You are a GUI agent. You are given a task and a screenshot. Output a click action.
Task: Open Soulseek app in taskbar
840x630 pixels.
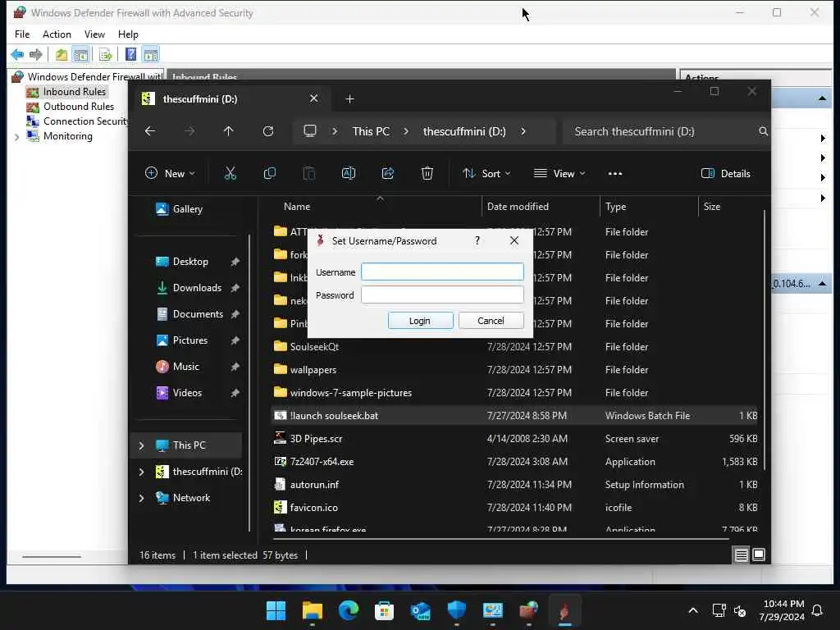tap(564, 610)
